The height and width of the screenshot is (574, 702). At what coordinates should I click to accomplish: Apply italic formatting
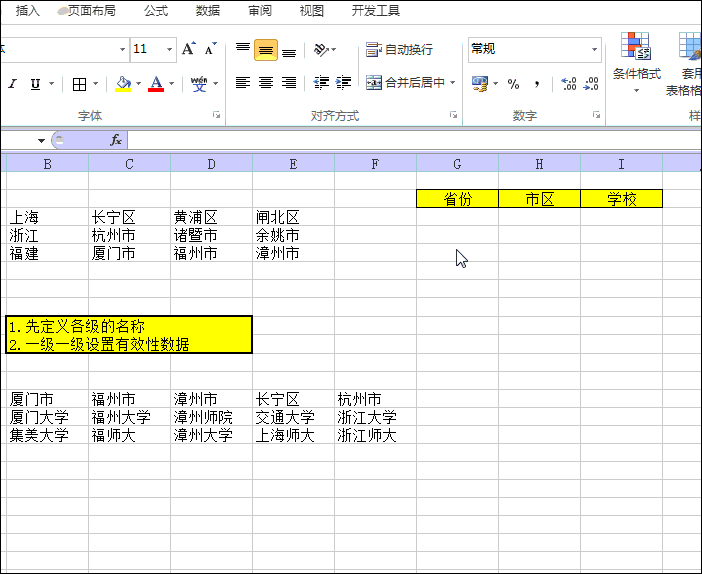[13, 84]
